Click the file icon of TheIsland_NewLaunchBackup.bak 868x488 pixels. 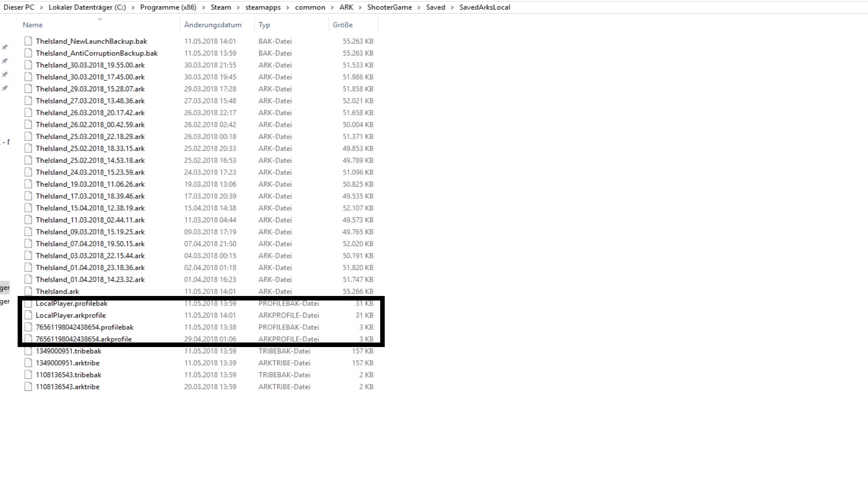pyautogui.click(x=28, y=41)
